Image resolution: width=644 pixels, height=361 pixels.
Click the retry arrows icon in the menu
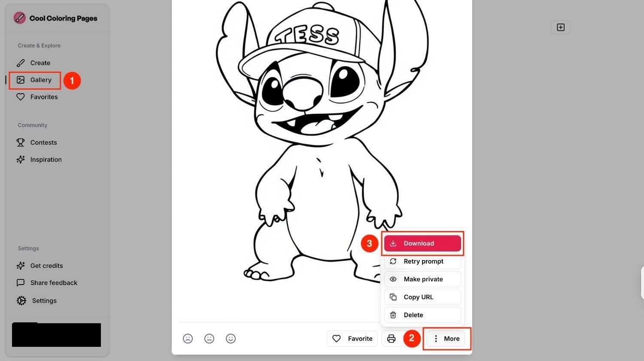pyautogui.click(x=393, y=261)
